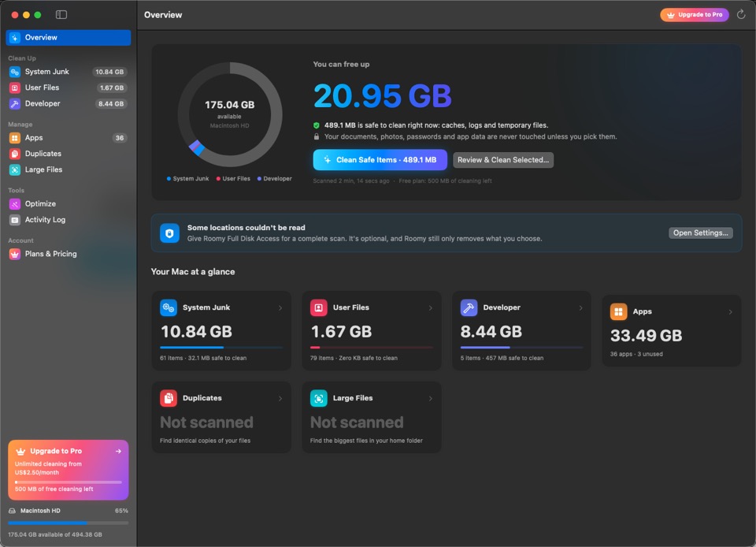This screenshot has height=547, width=756.
Task: Open User Files from the sidebar
Action: [69, 87]
